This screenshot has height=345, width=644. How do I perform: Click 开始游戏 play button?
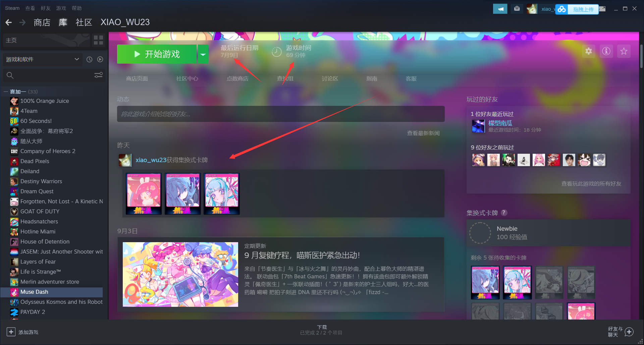pyautogui.click(x=157, y=54)
